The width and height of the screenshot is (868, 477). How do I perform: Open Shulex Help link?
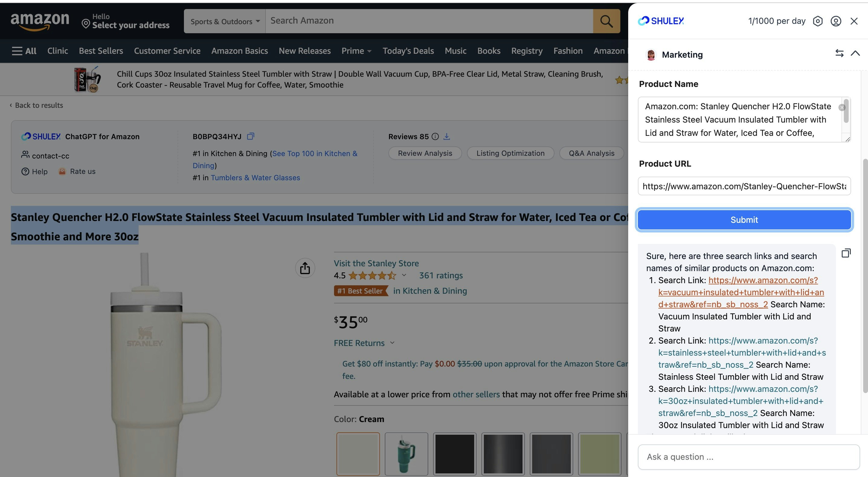34,171
